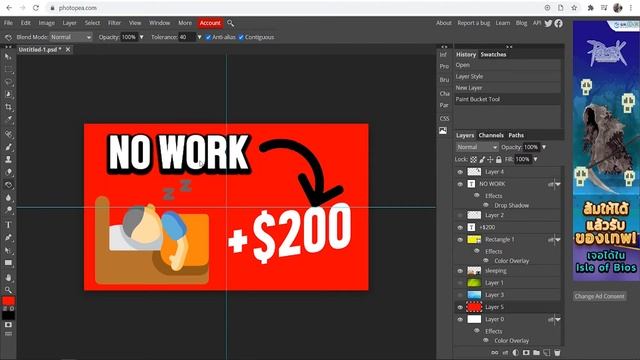
Task: Hide the +$200 text layer
Action: (460, 227)
